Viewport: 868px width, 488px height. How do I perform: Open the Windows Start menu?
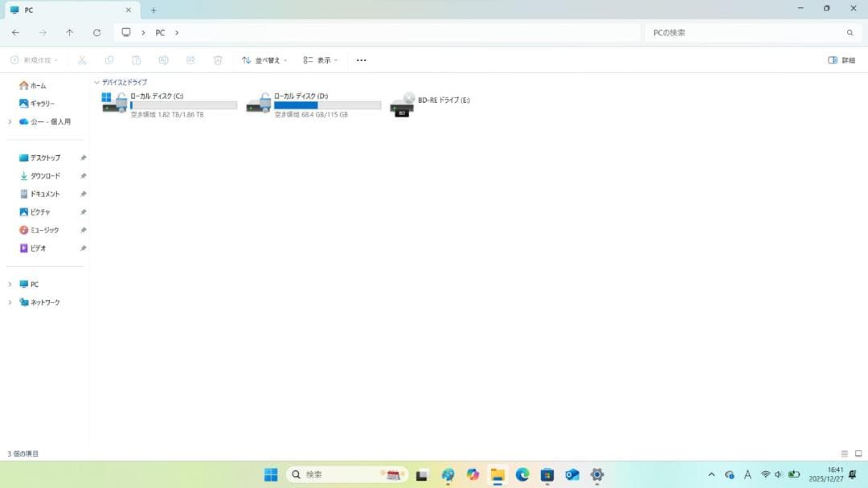coord(271,474)
